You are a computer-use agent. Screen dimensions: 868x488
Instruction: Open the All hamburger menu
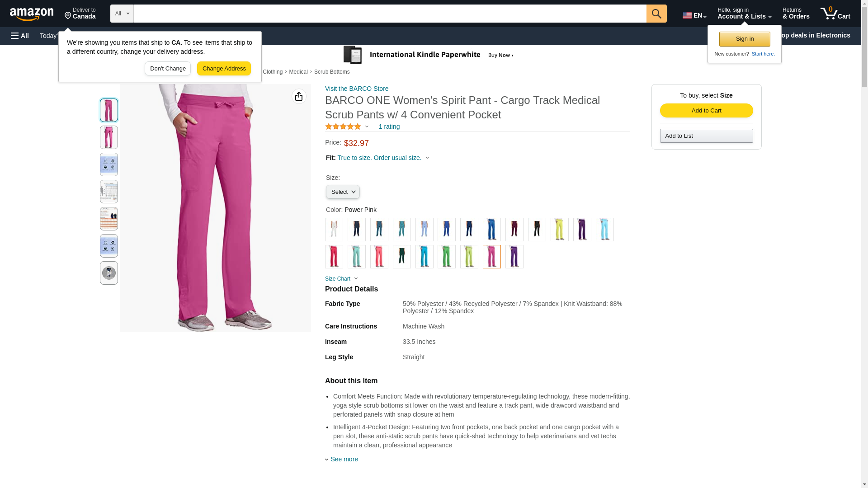(20, 36)
